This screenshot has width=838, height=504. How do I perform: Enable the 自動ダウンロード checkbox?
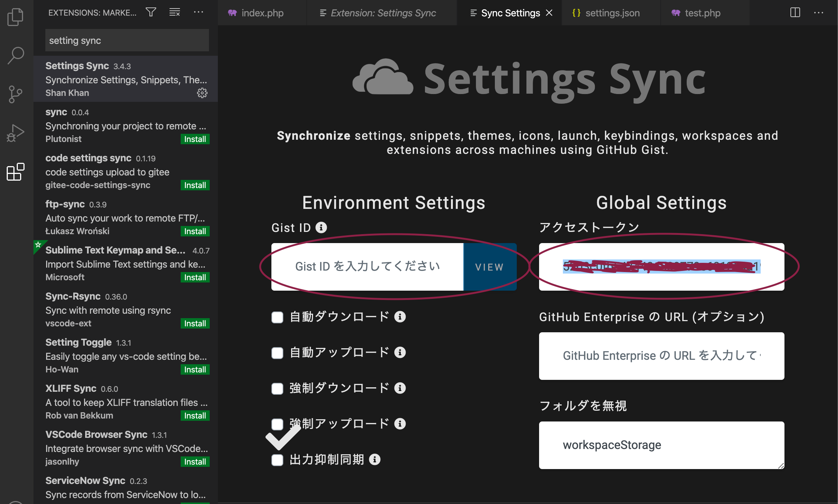(x=277, y=317)
